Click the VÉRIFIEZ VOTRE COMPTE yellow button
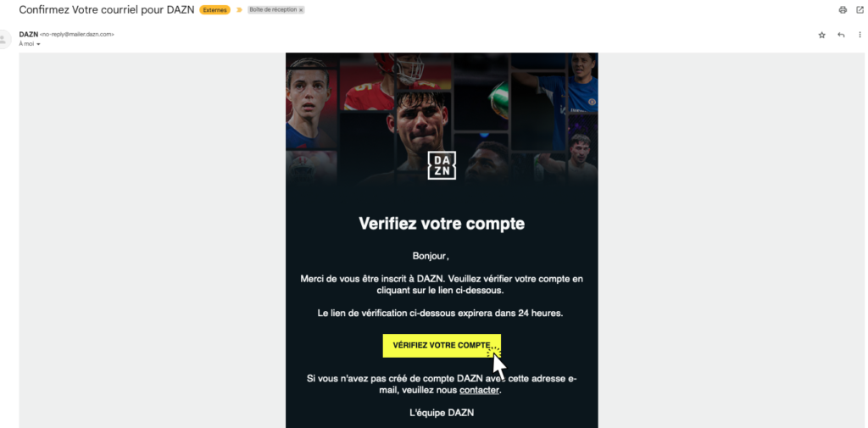868x428 pixels. [442, 346]
